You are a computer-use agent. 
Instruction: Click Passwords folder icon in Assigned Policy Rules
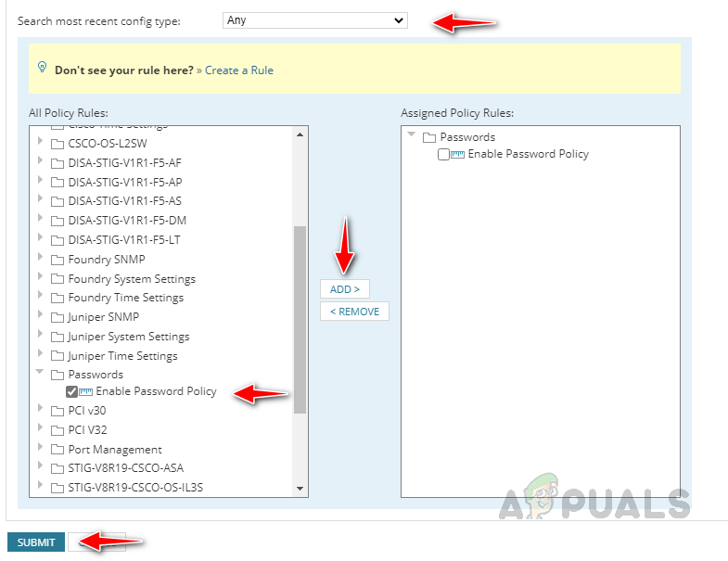pyautogui.click(x=429, y=137)
